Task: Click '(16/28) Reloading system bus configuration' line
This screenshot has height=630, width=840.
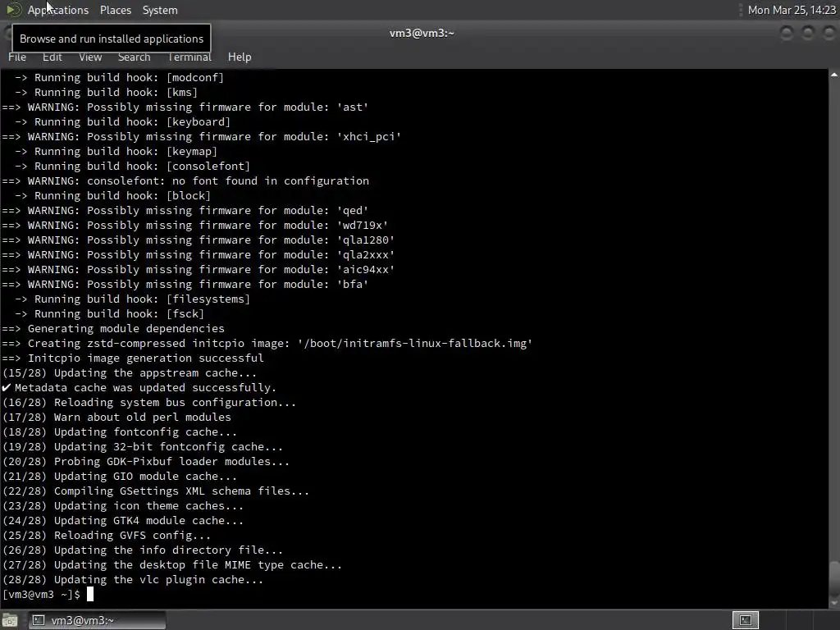Action: click(149, 403)
